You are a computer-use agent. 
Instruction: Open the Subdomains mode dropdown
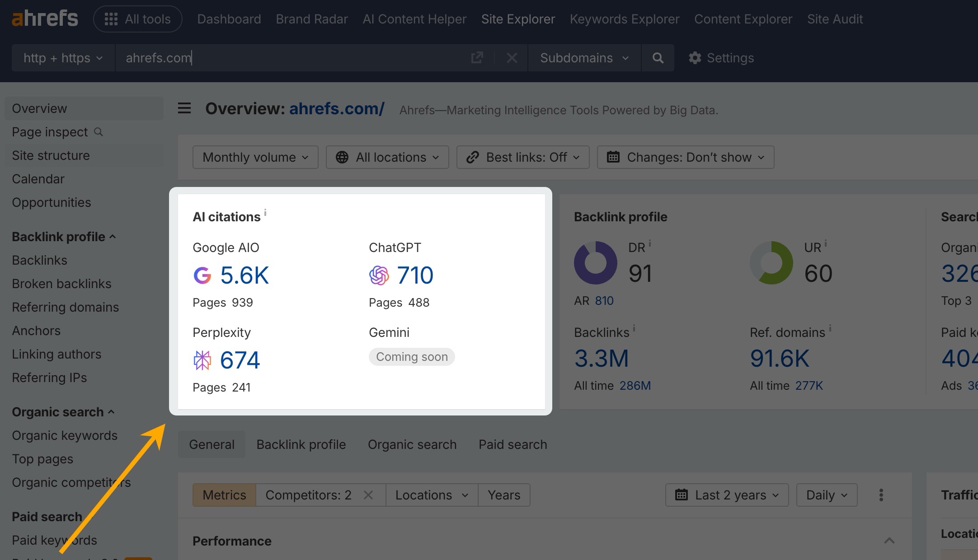[584, 58]
